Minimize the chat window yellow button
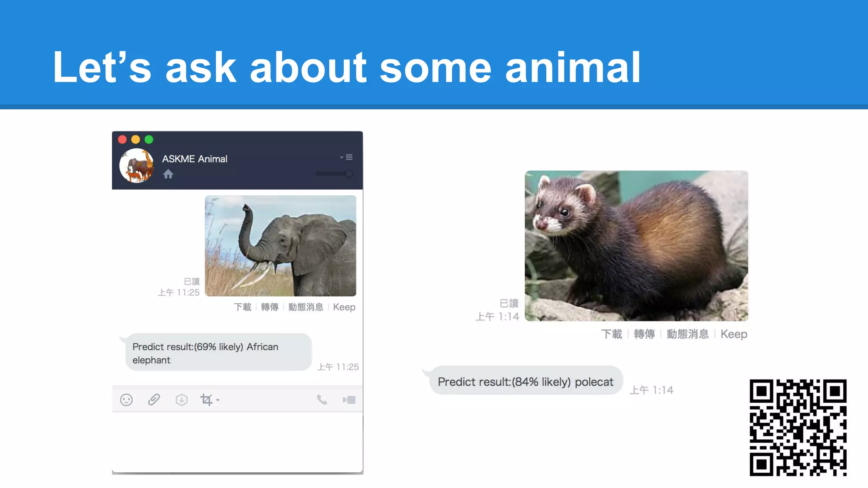 pyautogui.click(x=136, y=139)
